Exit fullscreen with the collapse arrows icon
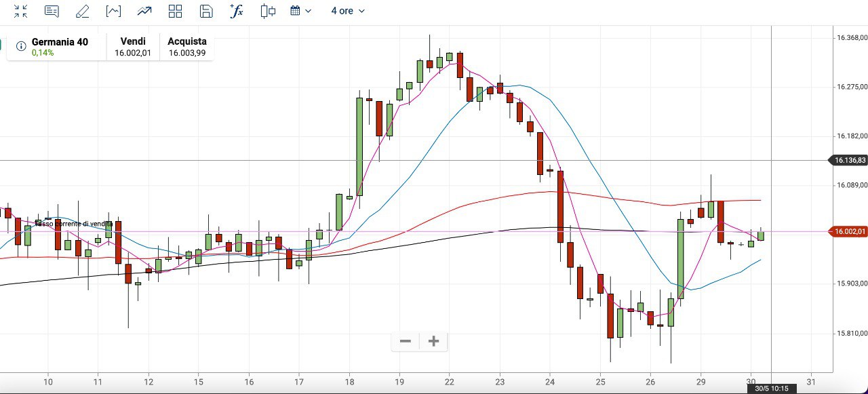This screenshot has height=394, width=868. (21, 11)
